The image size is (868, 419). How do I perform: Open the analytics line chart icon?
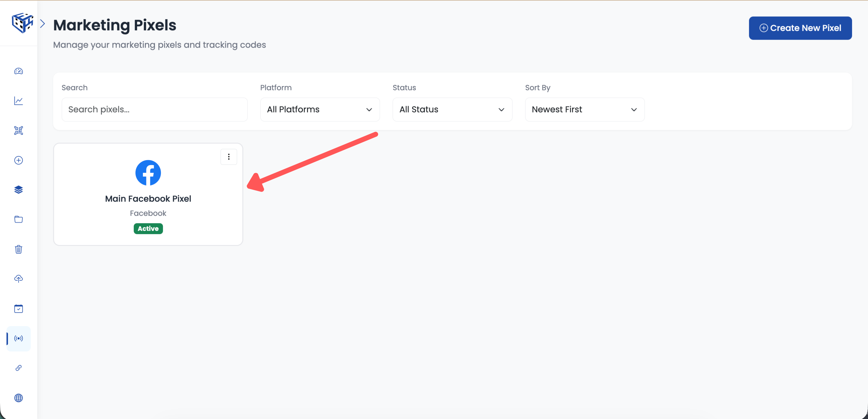19,101
